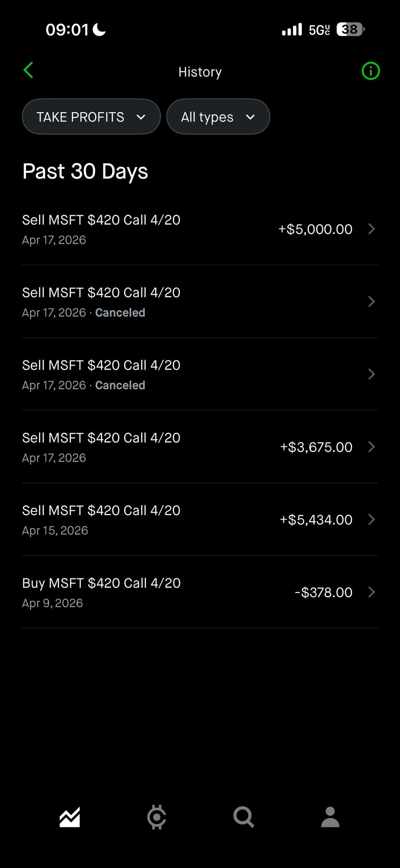Open the crypto tab icon
Viewport: 400px width, 868px height.
[x=156, y=817]
